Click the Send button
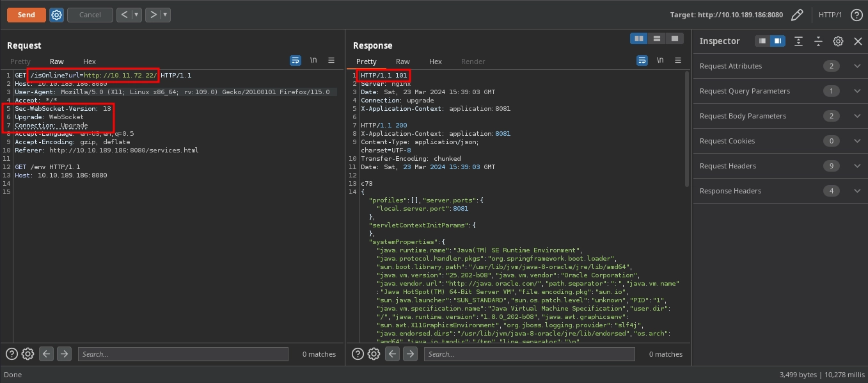This screenshot has height=383, width=868. pyautogui.click(x=26, y=14)
